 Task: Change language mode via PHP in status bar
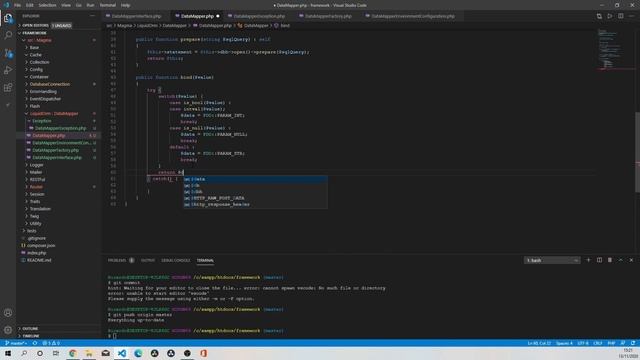pyautogui.click(x=611, y=343)
